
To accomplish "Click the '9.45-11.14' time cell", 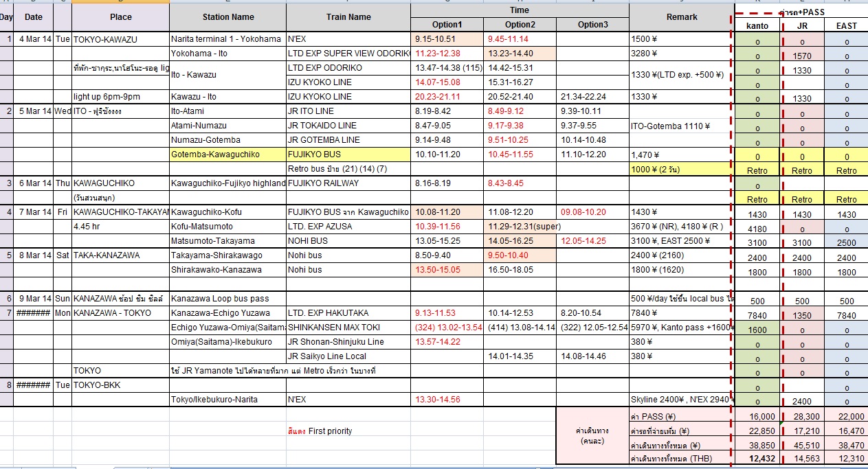I will coord(520,39).
